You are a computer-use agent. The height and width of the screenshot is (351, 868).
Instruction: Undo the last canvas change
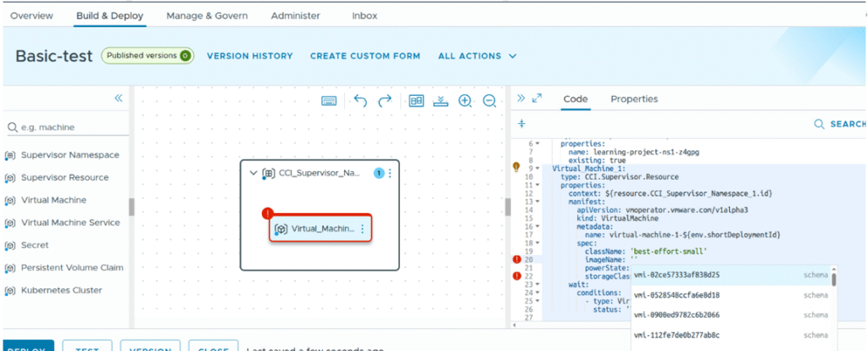click(360, 100)
